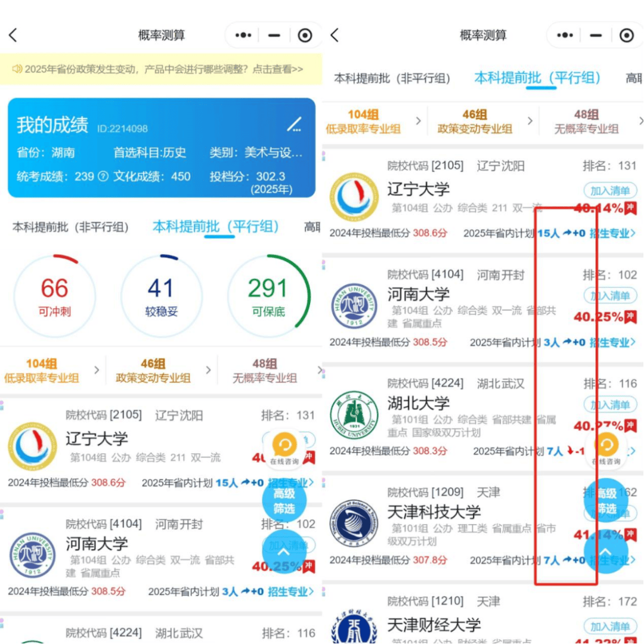Open 招生专业 for 辽宁大学 on right screen

(612, 233)
